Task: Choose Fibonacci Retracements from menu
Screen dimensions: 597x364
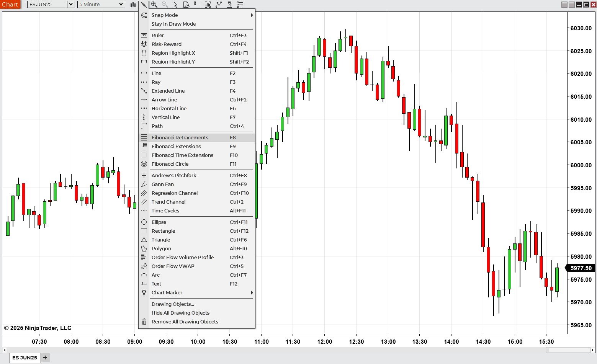Action: pyautogui.click(x=197, y=137)
